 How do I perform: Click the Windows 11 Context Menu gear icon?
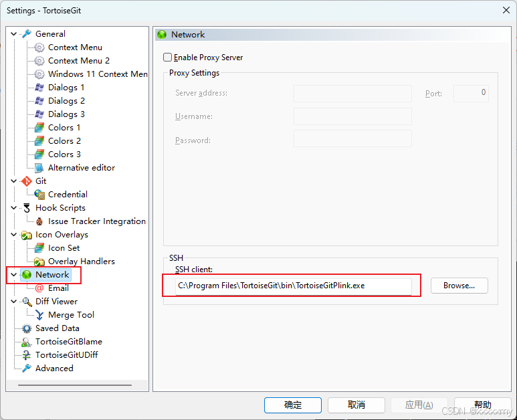(39, 74)
